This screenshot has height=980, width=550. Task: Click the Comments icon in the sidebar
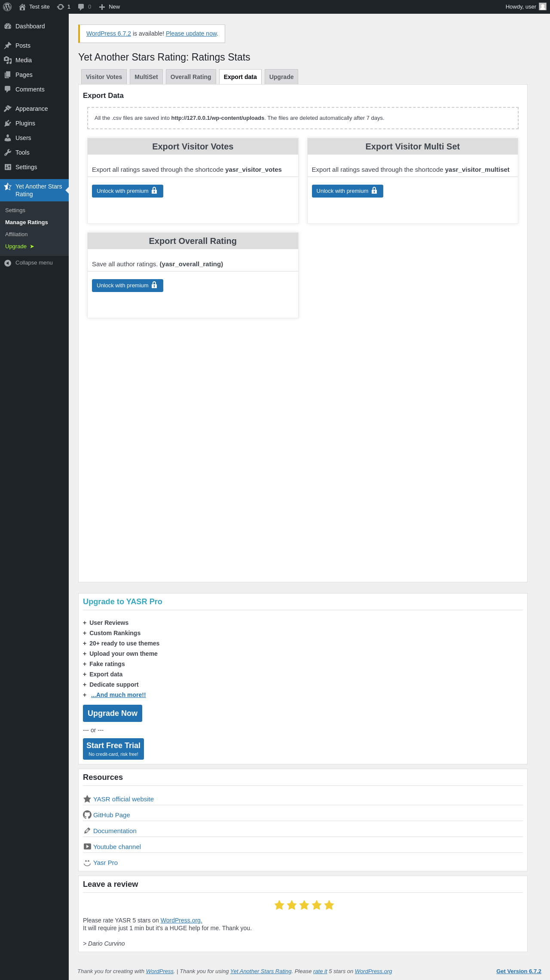[x=8, y=89]
